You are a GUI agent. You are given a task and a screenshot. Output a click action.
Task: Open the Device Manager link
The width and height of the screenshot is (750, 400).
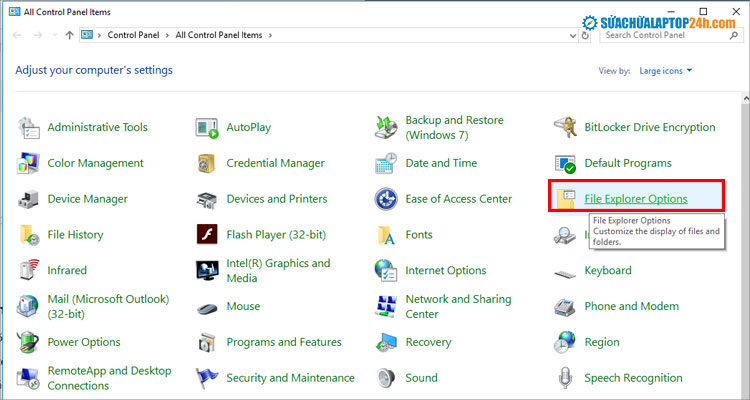point(88,199)
